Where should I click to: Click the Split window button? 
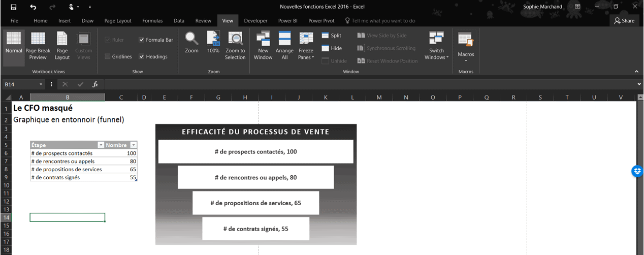point(331,36)
